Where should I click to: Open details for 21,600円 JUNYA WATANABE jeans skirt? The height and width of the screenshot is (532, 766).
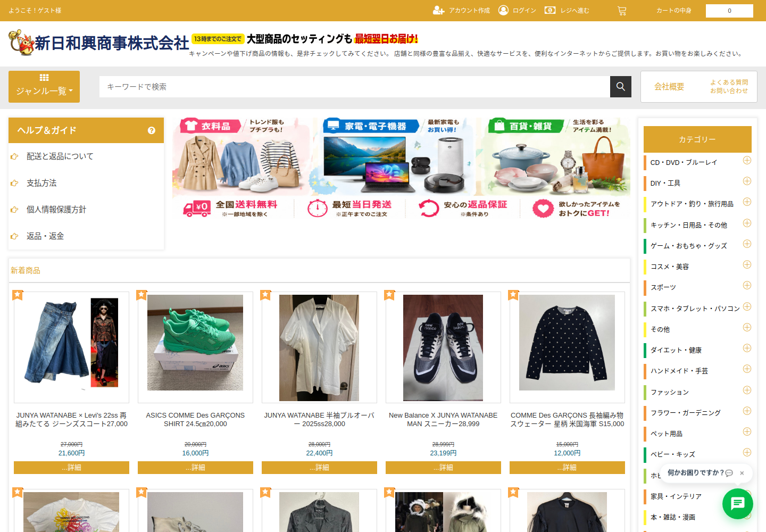(71, 468)
